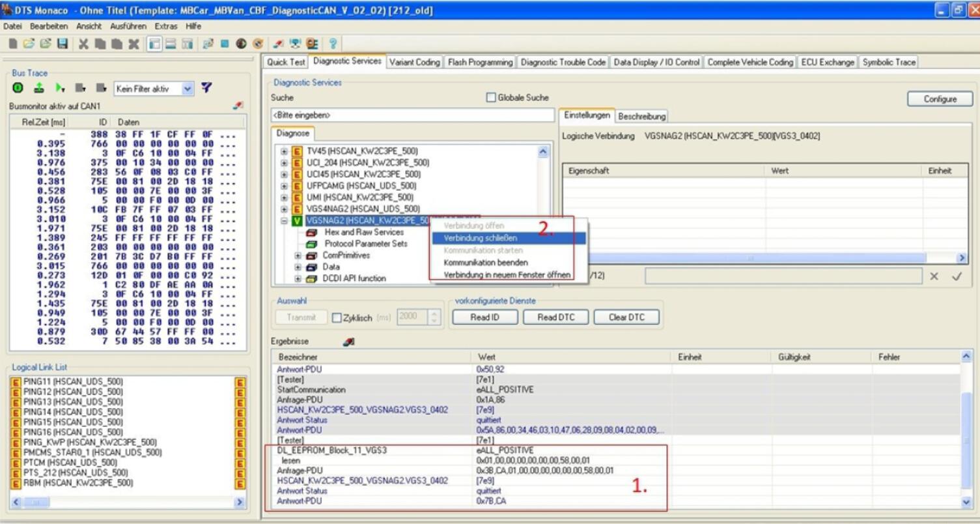Click the E icon beside TV45 entry
The image size is (980, 524).
coord(297,151)
